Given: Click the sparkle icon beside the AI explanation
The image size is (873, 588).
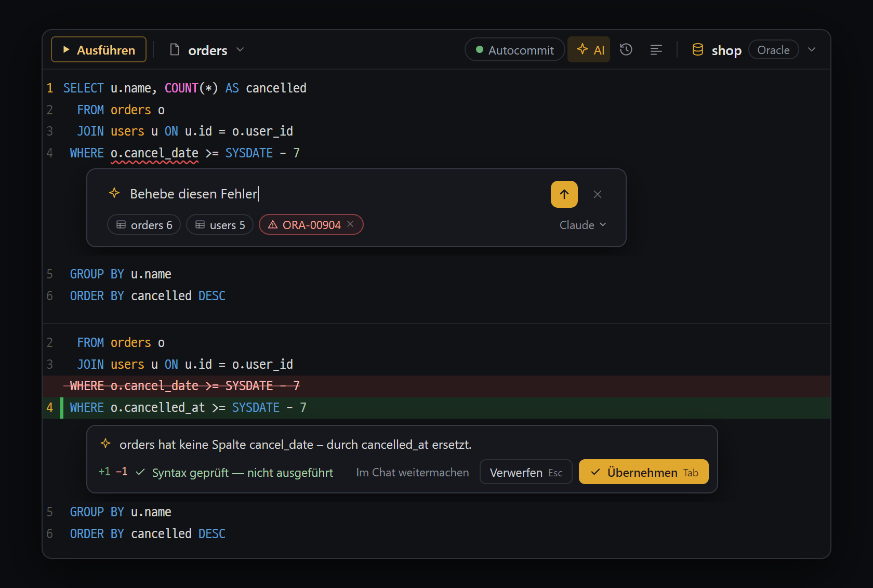Looking at the screenshot, I should [x=105, y=444].
